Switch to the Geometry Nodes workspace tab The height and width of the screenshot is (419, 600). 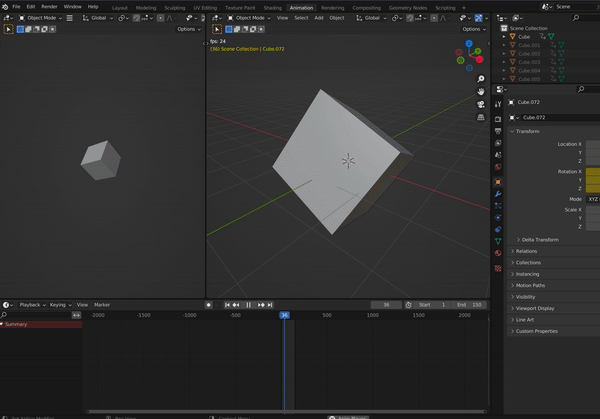(x=407, y=7)
